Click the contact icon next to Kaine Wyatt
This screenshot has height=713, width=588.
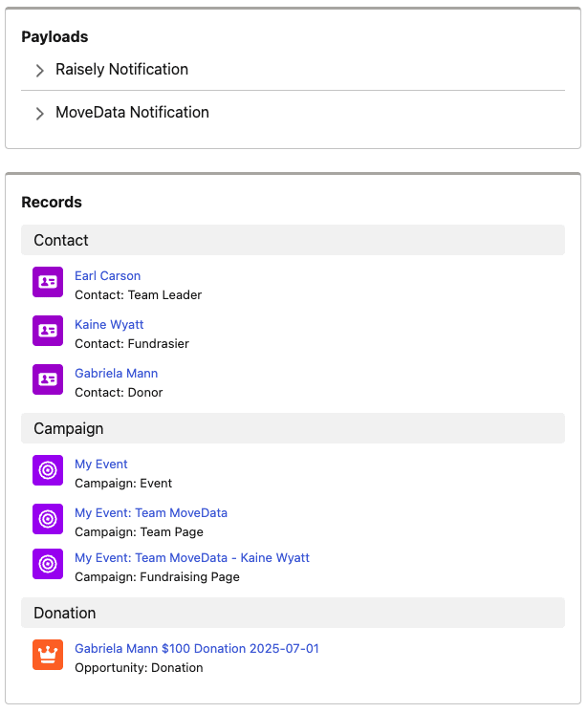point(48,331)
